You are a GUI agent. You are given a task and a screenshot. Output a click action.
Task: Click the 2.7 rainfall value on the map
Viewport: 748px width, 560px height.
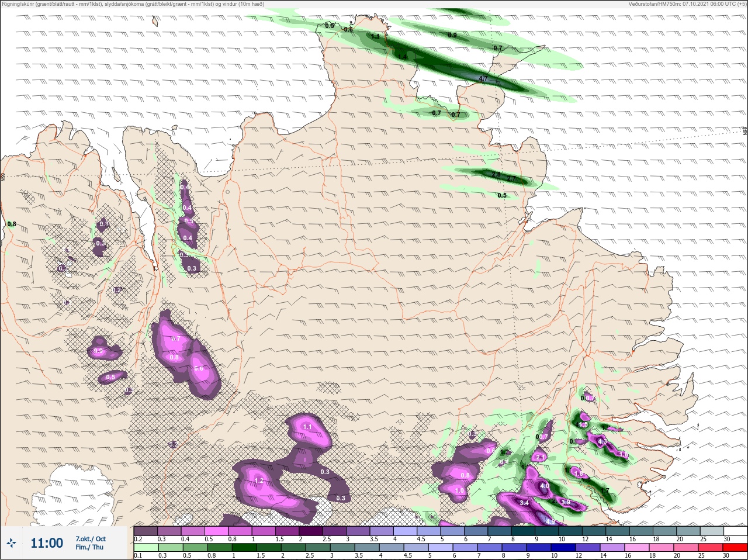[x=511, y=178]
